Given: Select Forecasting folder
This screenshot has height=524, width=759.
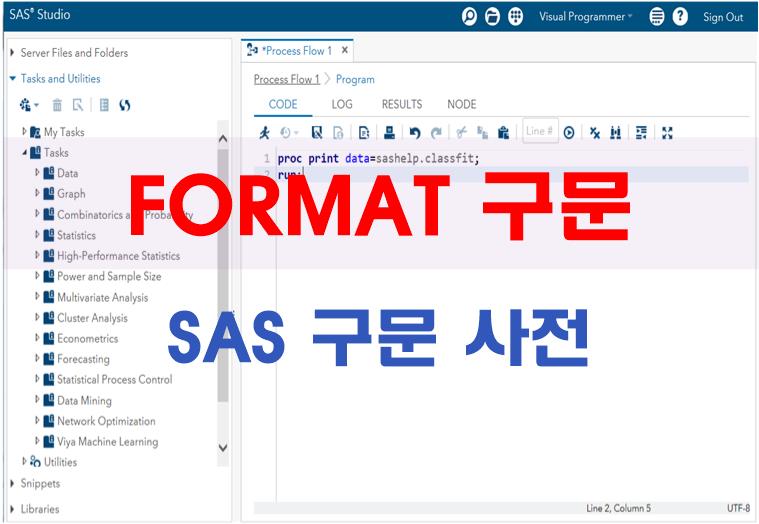Looking at the screenshot, I should (x=83, y=359).
